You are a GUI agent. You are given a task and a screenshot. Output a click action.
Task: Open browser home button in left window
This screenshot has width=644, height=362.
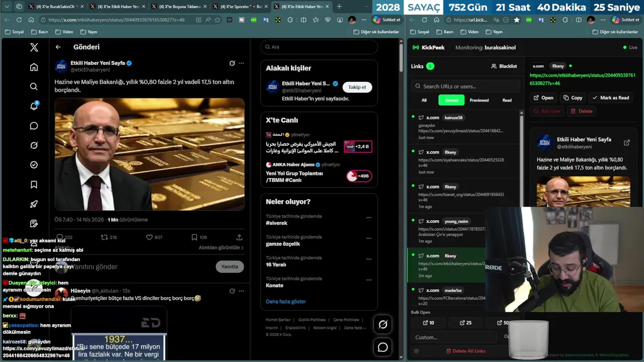pos(31,20)
